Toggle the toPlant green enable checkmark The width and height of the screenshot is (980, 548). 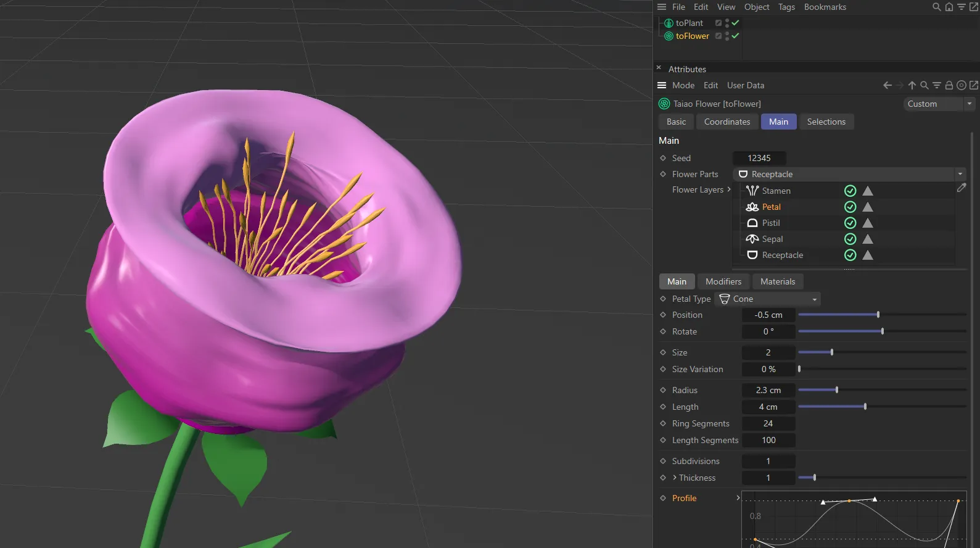(735, 23)
